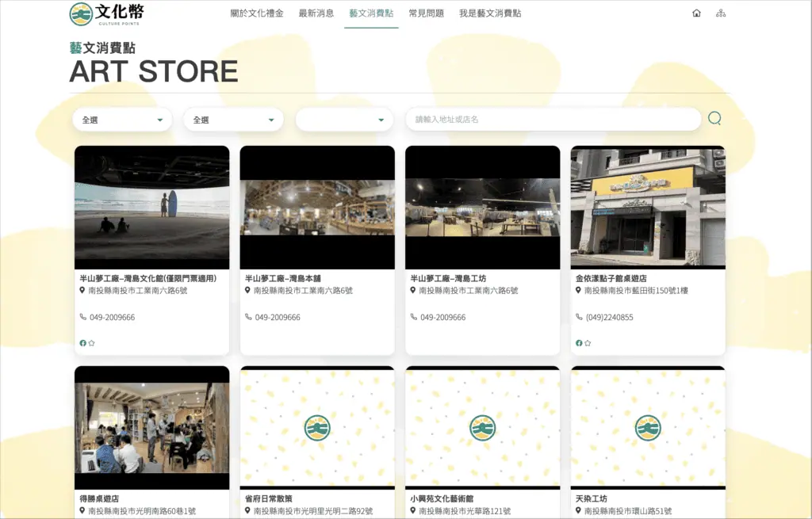
Task: Click location pin on 半山夢工廠–灣島本舖 card
Action: tap(247, 290)
